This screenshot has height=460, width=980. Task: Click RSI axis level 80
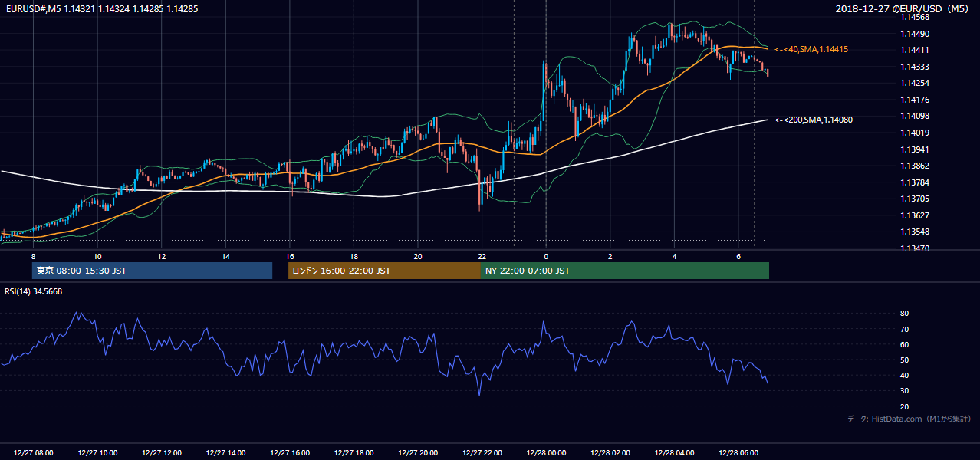click(905, 314)
